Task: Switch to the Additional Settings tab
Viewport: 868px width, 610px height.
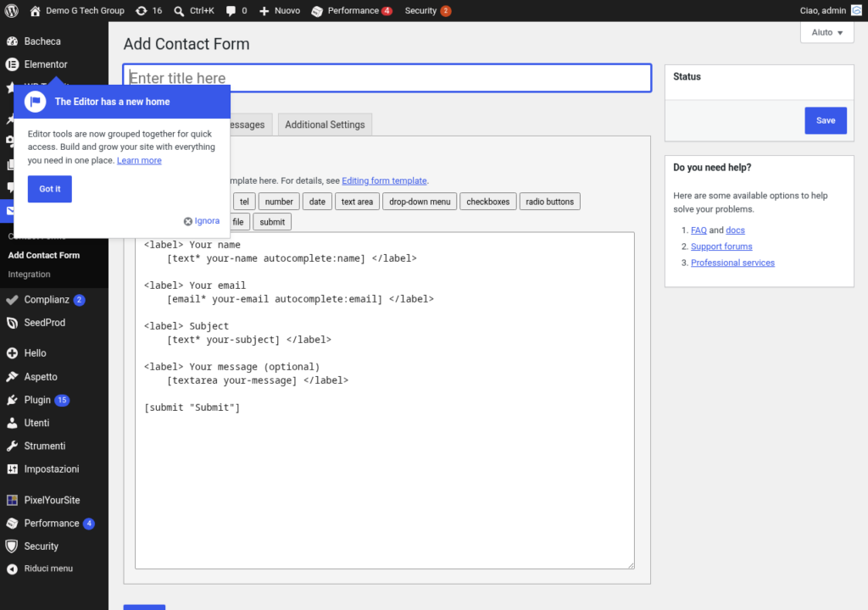Action: pos(325,125)
